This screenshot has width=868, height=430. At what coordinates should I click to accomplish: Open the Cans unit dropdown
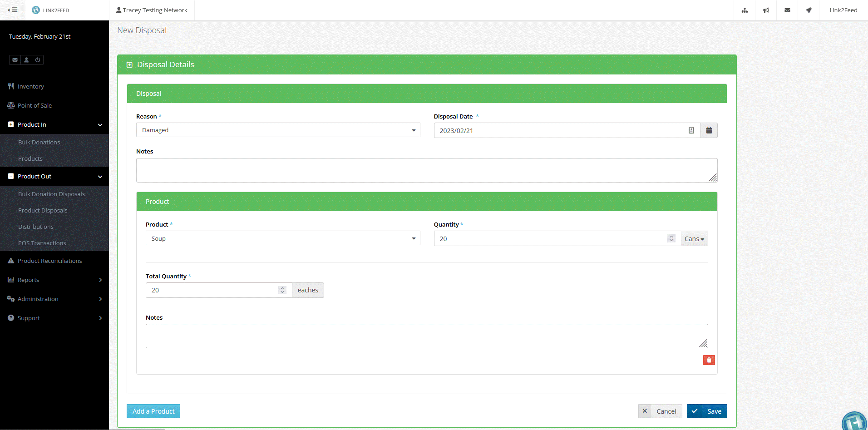coord(694,238)
